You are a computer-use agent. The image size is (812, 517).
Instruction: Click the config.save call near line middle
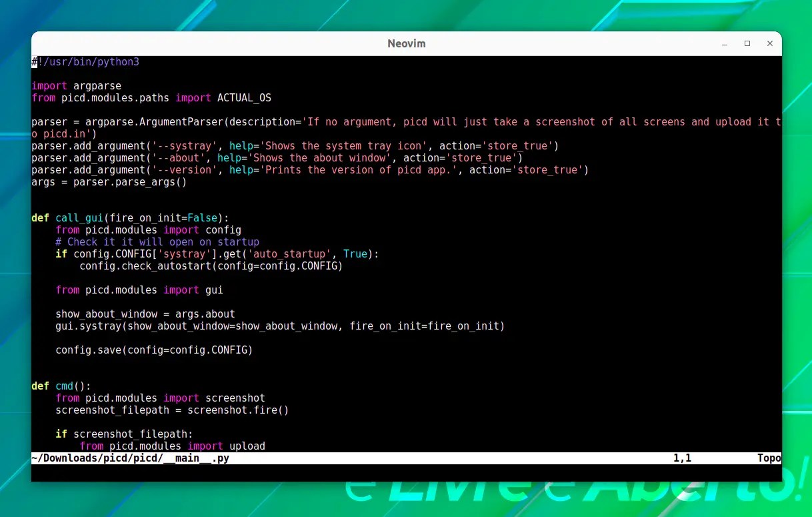click(153, 350)
